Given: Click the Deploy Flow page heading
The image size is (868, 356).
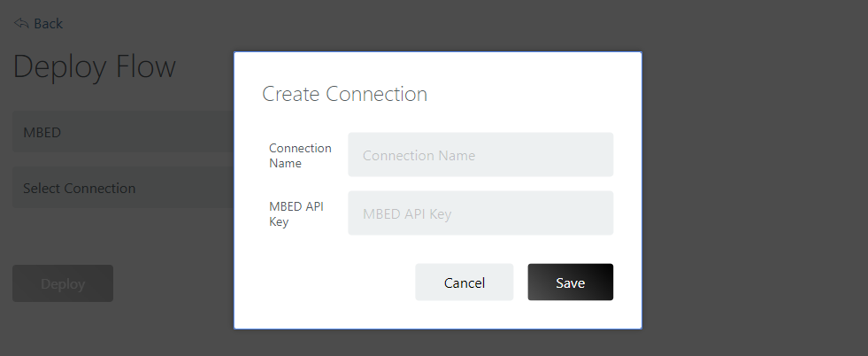Looking at the screenshot, I should [94, 67].
